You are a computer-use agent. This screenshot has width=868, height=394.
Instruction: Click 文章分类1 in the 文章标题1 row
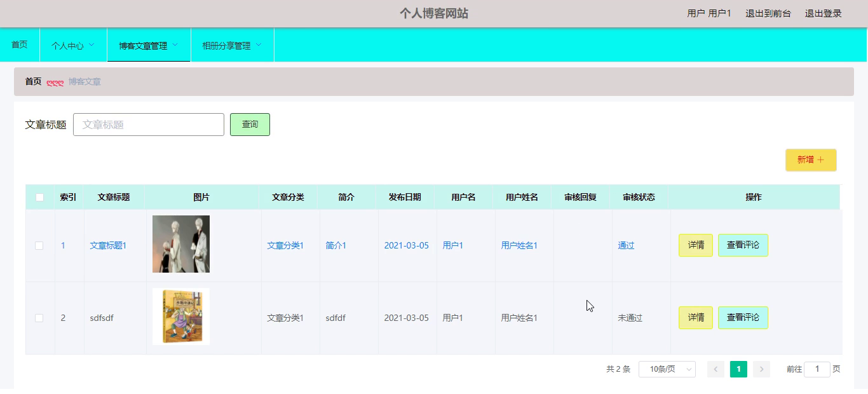[285, 245]
